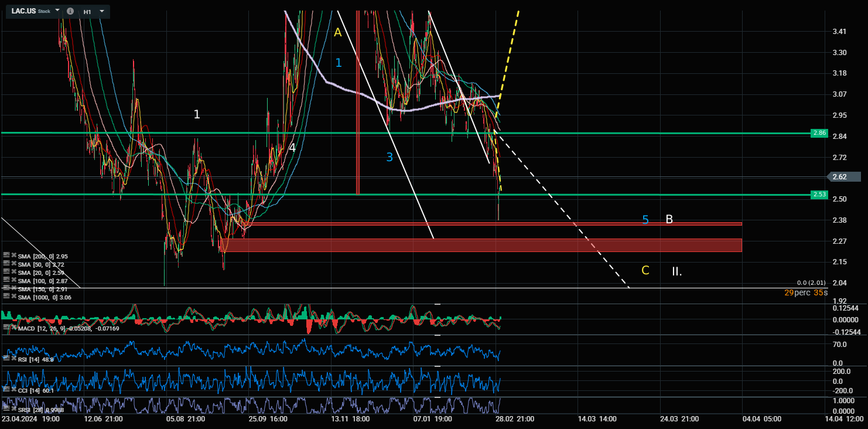Click the green 2.86 price level label

[x=819, y=134]
